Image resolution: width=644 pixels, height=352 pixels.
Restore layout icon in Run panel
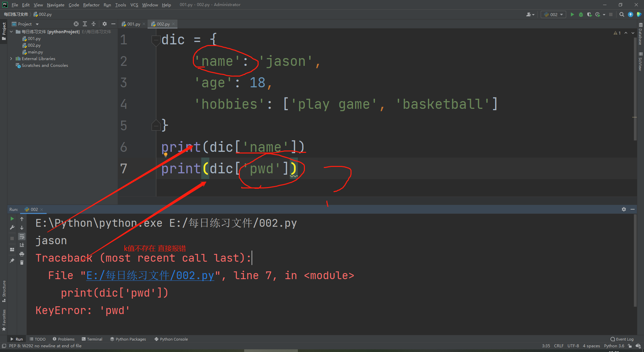tap(12, 250)
